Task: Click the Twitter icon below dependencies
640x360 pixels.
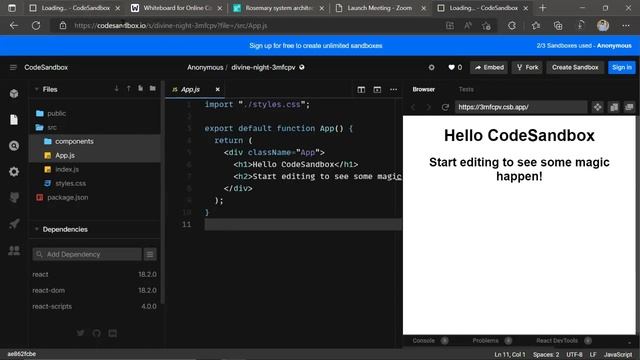Action: tap(80, 333)
